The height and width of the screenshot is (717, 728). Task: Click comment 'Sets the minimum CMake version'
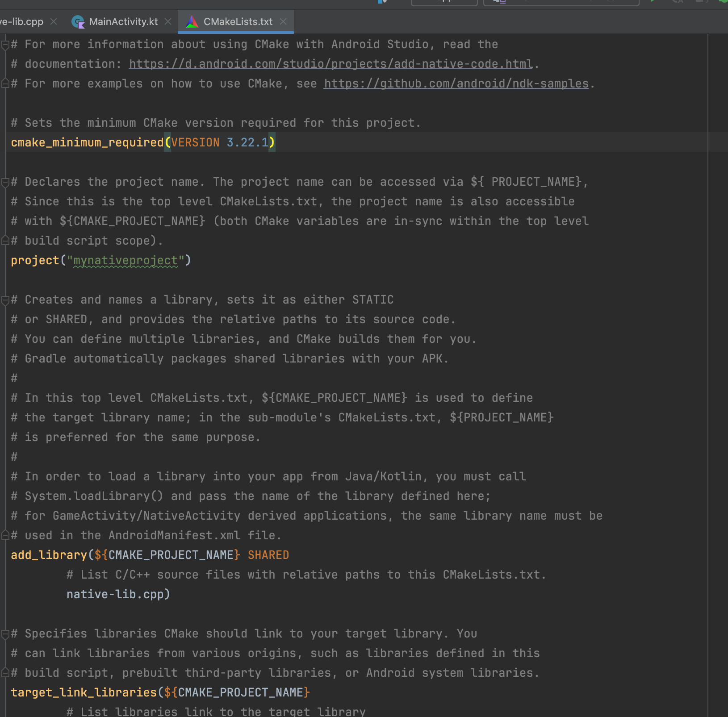point(216,123)
